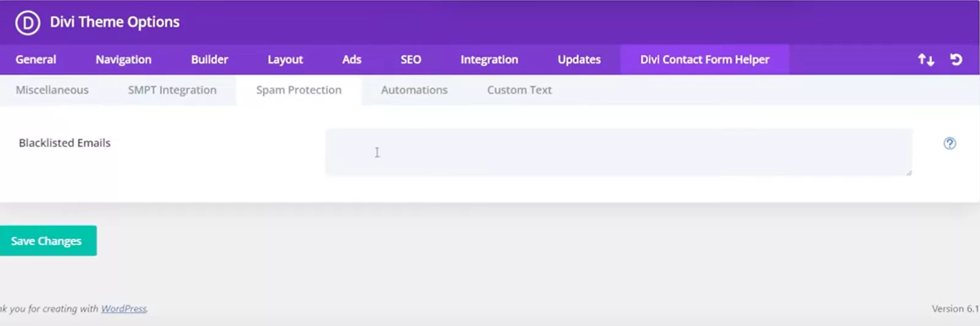Click the Save Changes button

48,241
